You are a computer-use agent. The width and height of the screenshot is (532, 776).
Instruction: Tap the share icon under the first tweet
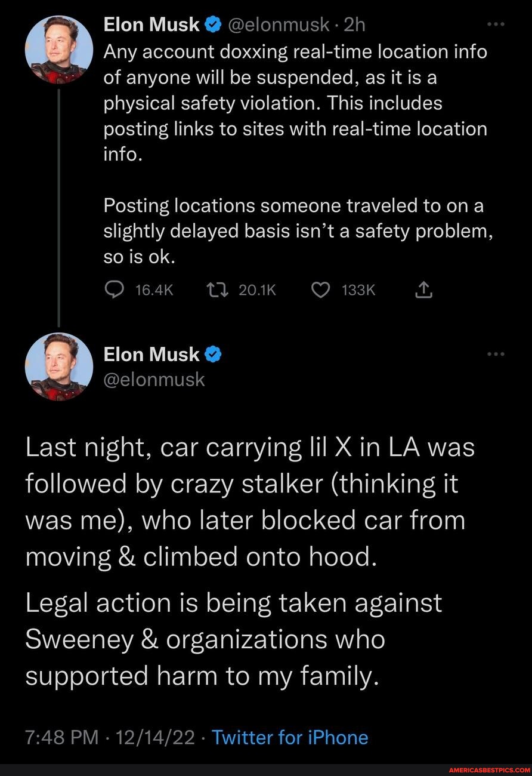[x=422, y=290]
